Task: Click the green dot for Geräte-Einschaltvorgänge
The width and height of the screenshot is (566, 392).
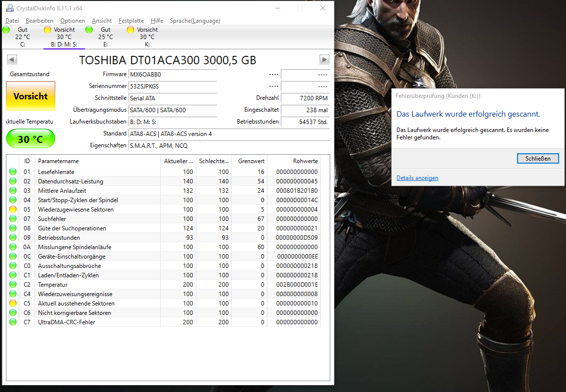Action: click(13, 256)
